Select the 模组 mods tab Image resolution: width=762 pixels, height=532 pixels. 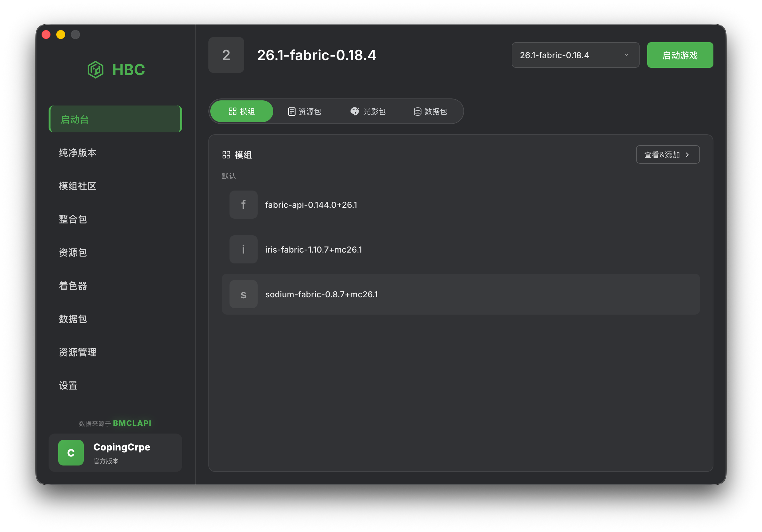point(242,112)
